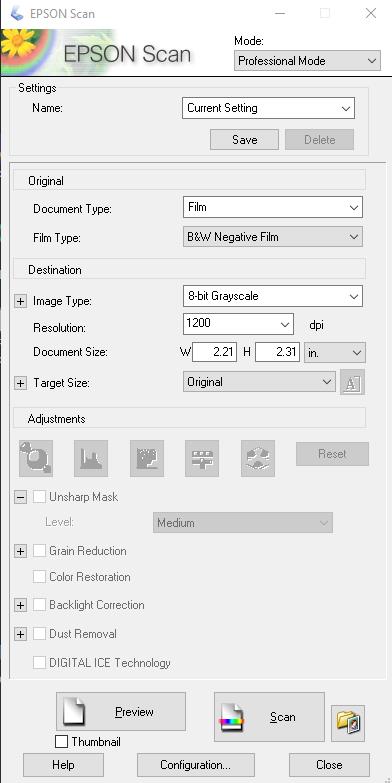The width and height of the screenshot is (392, 783).
Task: Enable the Color Restoration checkbox
Action: pyautogui.click(x=39, y=577)
